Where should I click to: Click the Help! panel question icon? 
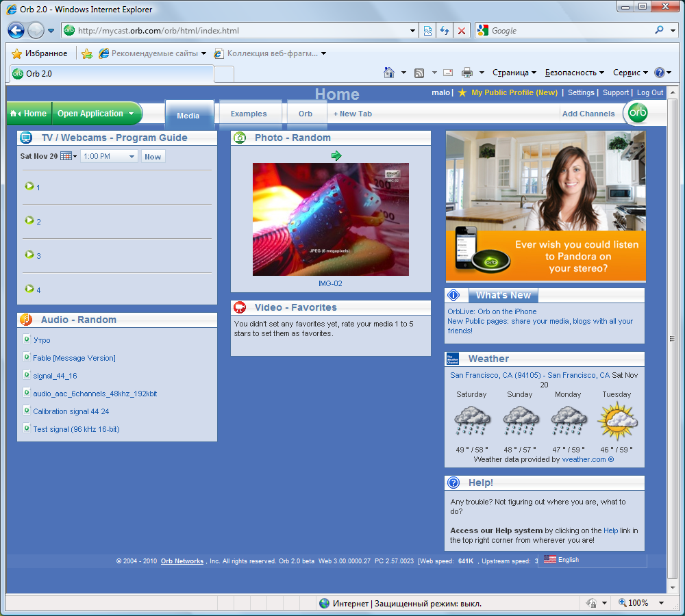click(x=454, y=483)
